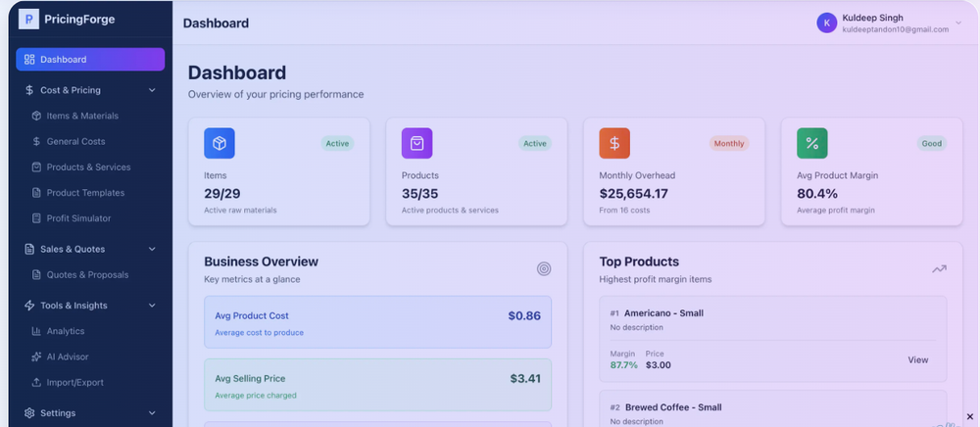This screenshot has width=980, height=427.
Task: Click the 29/29 items count
Action: coord(221,194)
